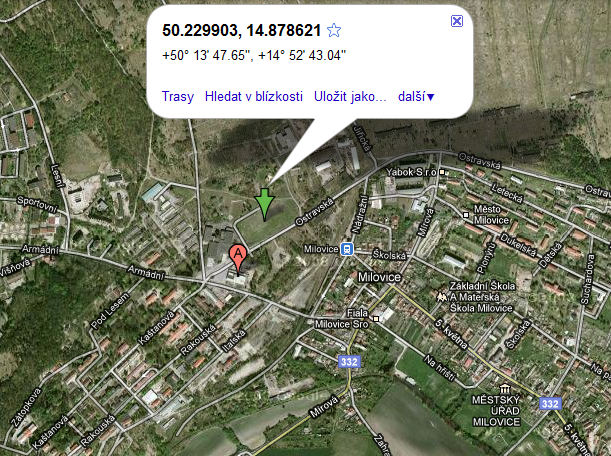Expand the další dropdown menu
611x456 pixels.
416,96
